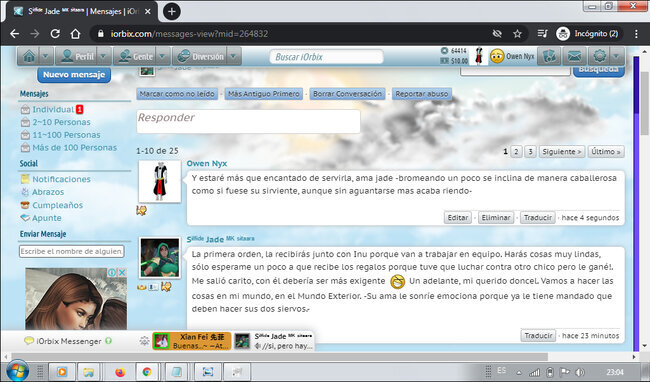This screenshot has width=650, height=382.
Task: Click the Siguiente pagination button
Action: [x=562, y=152]
